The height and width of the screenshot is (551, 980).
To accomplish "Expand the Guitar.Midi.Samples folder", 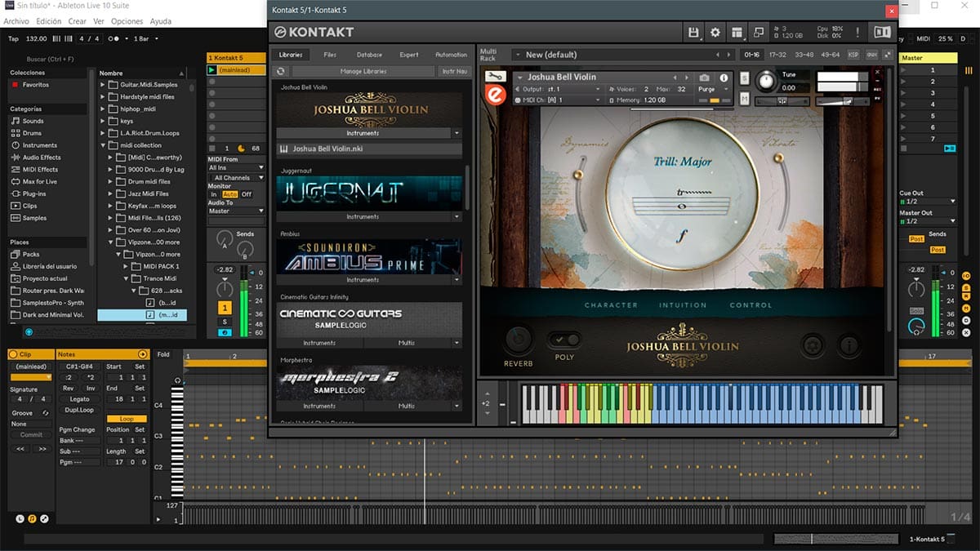I will (x=103, y=85).
